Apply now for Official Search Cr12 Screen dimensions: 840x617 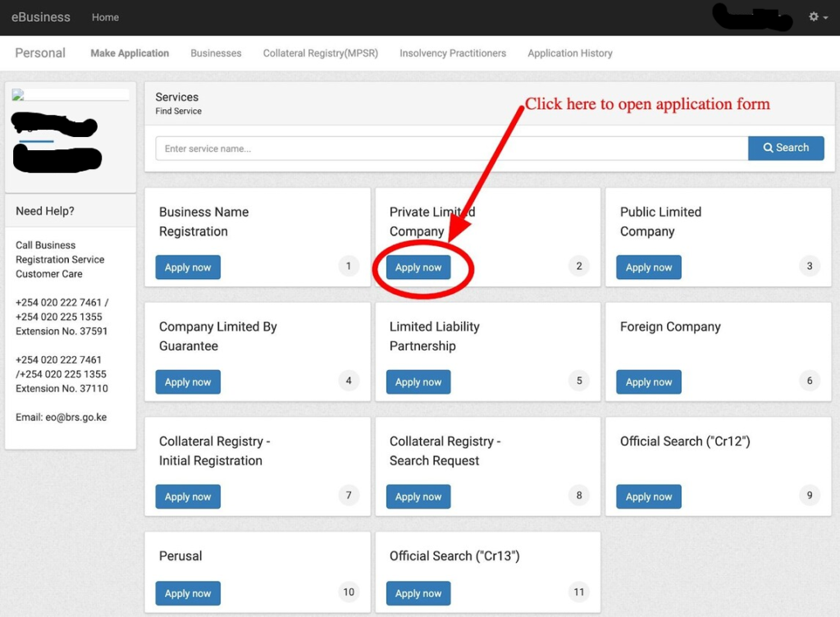click(x=649, y=497)
